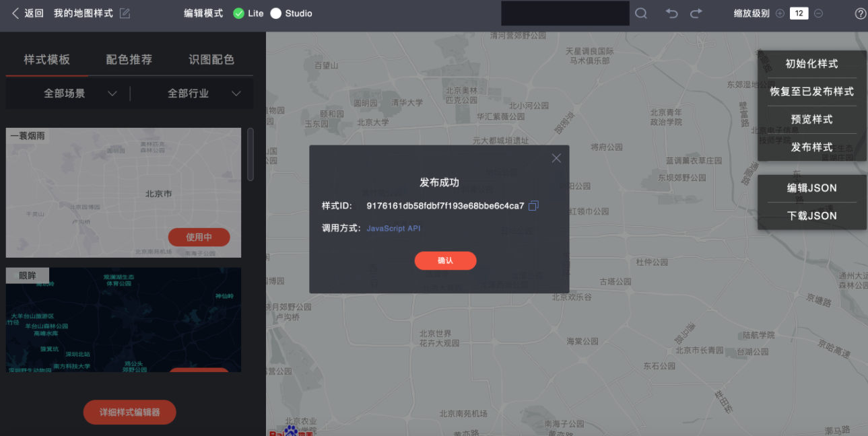This screenshot has width=868, height=436.
Task: Open 详细样式编辑器 button
Action: pos(130,412)
